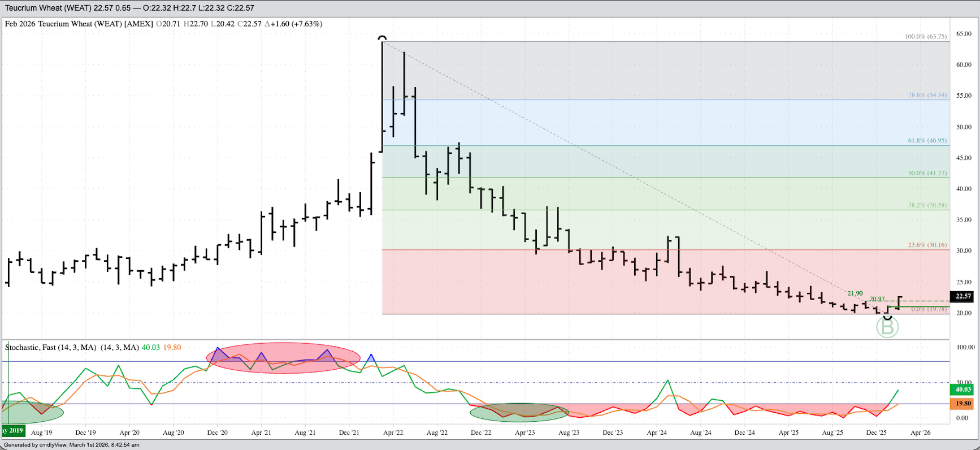The width and height of the screenshot is (980, 450).
Task: Click the 21.90 green price annotation
Action: coord(855,293)
